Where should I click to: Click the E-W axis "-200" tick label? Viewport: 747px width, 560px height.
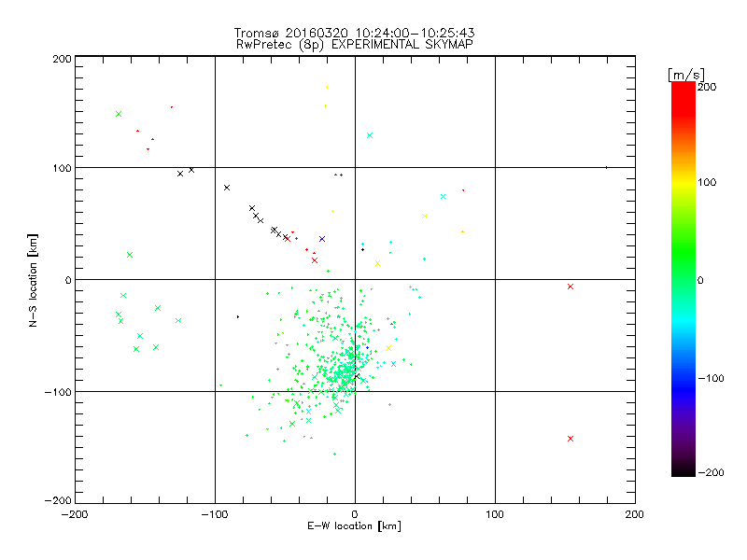pyautogui.click(x=75, y=514)
